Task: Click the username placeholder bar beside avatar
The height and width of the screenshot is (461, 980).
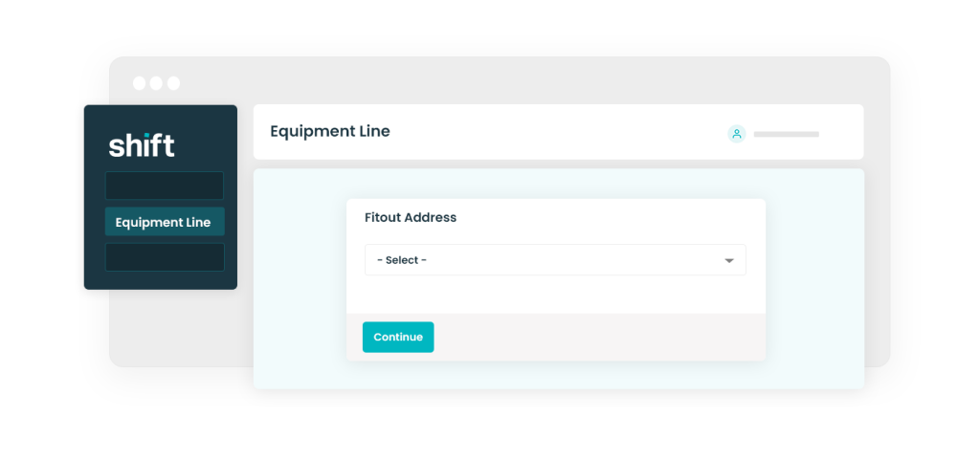Action: click(x=787, y=134)
